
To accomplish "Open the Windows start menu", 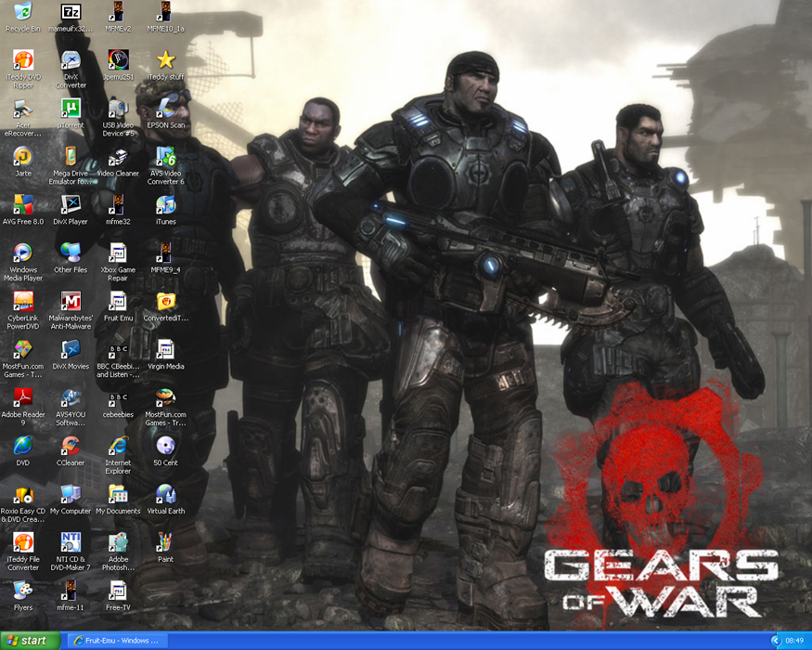I will pos(30,641).
